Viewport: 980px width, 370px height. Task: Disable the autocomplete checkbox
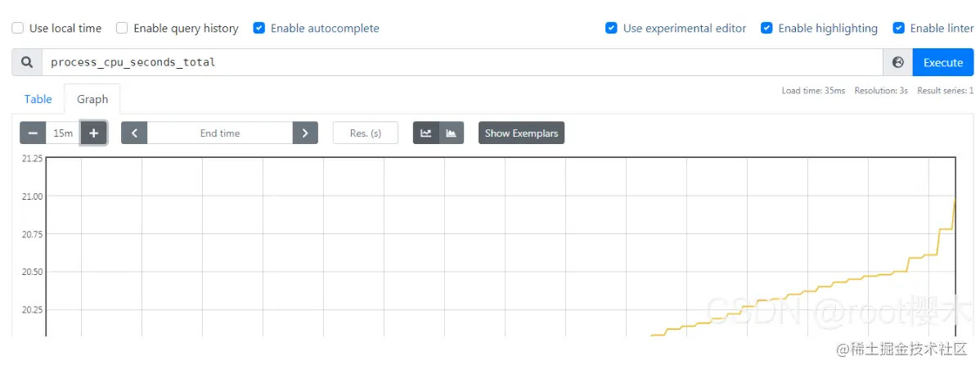(259, 28)
